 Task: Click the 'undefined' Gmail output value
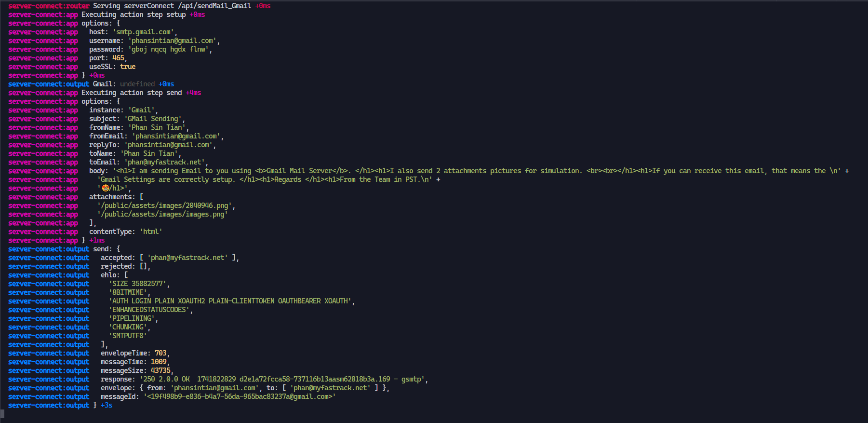(137, 84)
